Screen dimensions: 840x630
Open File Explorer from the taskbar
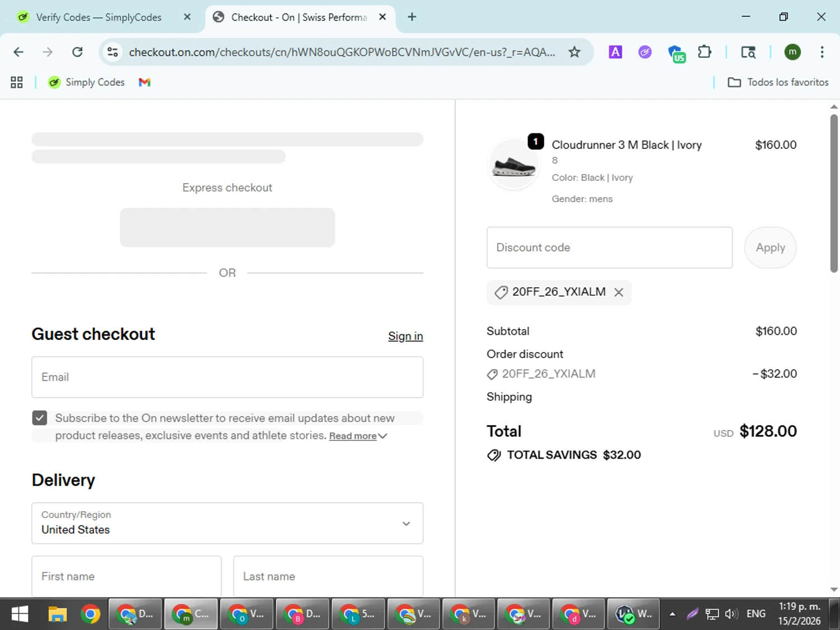(x=57, y=614)
